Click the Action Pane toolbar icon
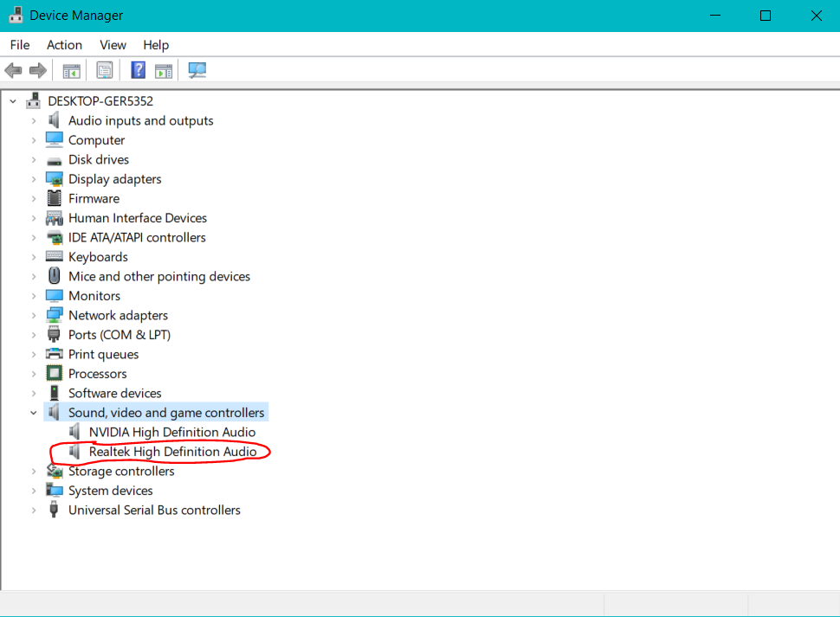This screenshot has height=617, width=840. (x=164, y=71)
